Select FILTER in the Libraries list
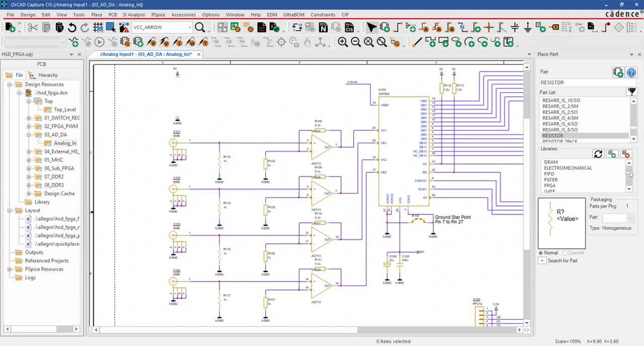The image size is (644, 346). coord(550,180)
